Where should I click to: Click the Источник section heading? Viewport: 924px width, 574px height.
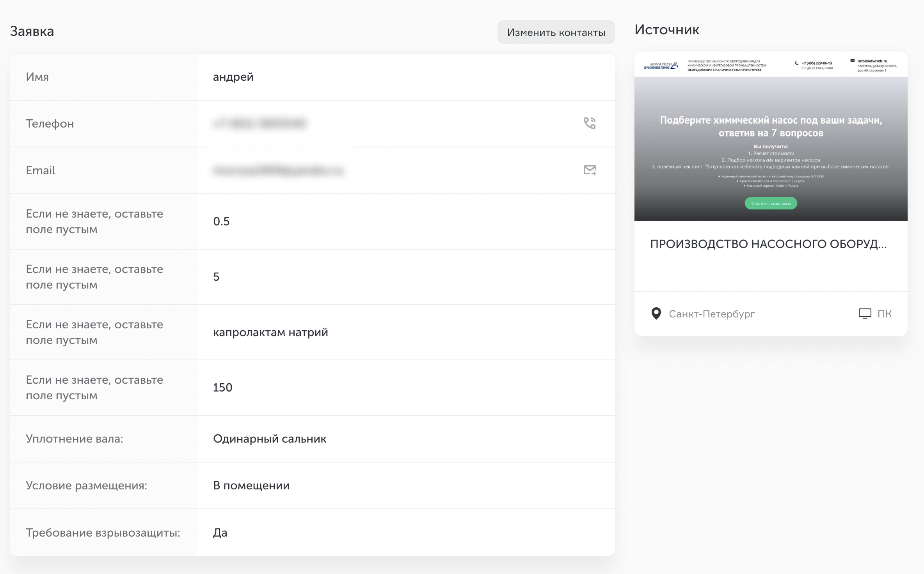(667, 30)
